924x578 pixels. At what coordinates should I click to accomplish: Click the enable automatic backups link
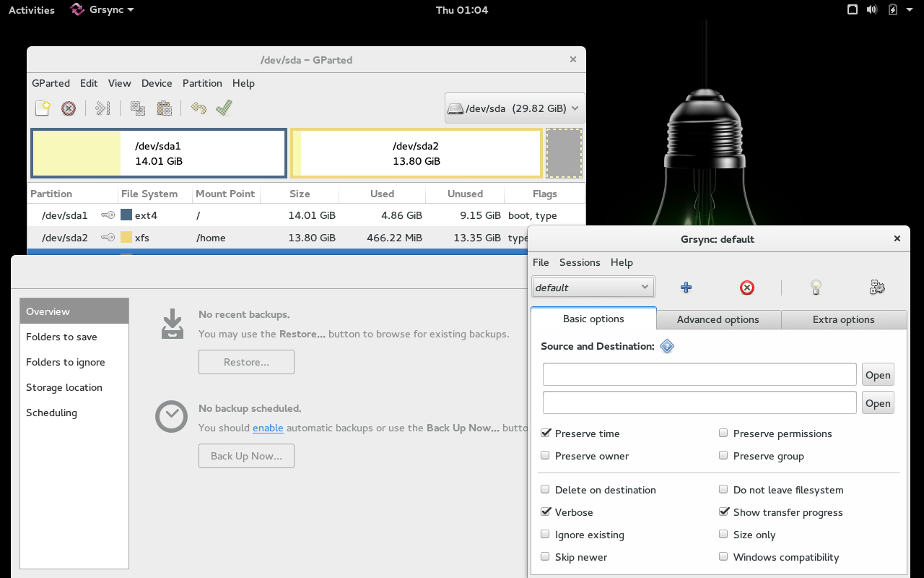pyautogui.click(x=267, y=428)
